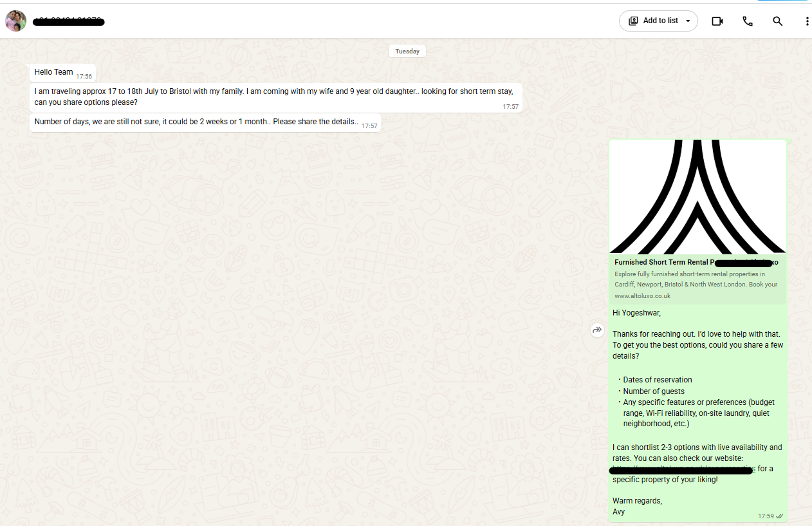Click the Warm regards, Avy signature
The height and width of the screenshot is (526, 812).
(x=637, y=507)
